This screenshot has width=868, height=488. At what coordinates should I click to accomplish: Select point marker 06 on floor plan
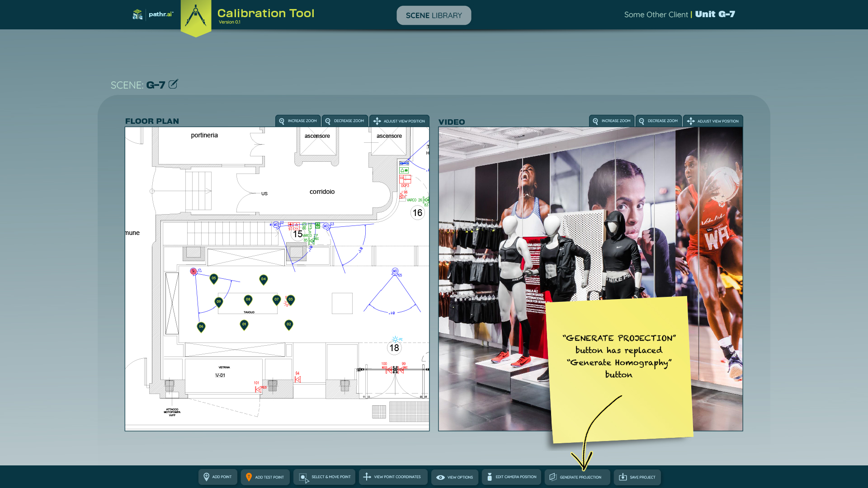201,327
